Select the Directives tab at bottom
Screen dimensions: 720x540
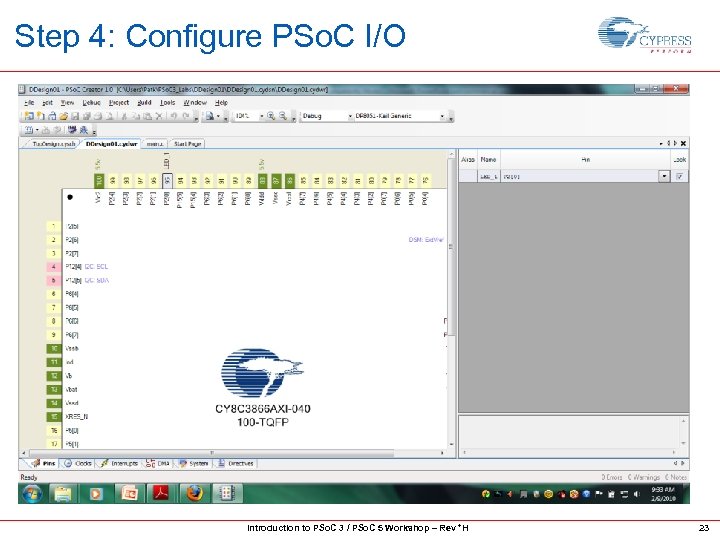[x=236, y=463]
